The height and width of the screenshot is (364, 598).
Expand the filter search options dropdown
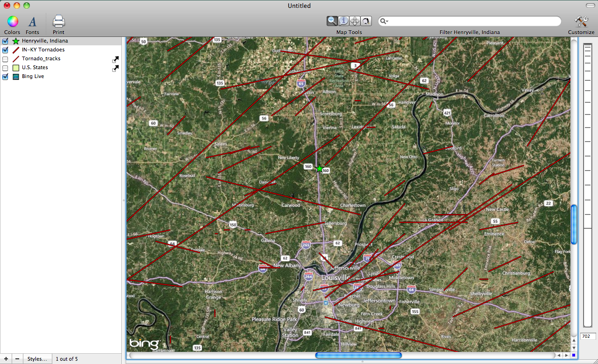tap(384, 21)
